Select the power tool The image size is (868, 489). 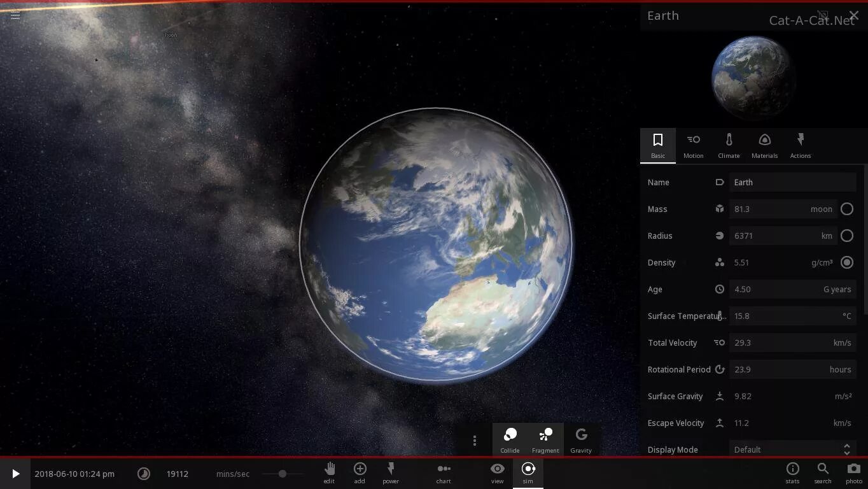pyautogui.click(x=391, y=472)
